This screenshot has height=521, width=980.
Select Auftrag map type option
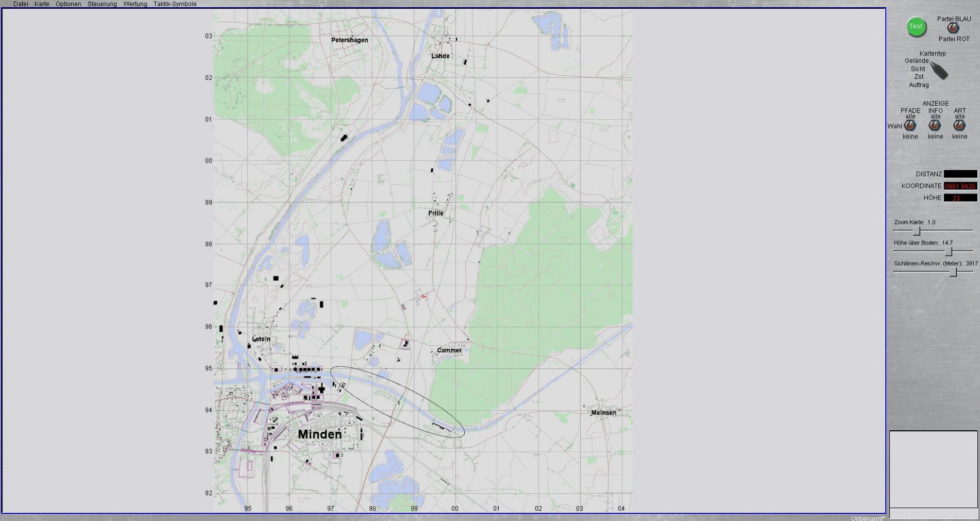coord(919,85)
